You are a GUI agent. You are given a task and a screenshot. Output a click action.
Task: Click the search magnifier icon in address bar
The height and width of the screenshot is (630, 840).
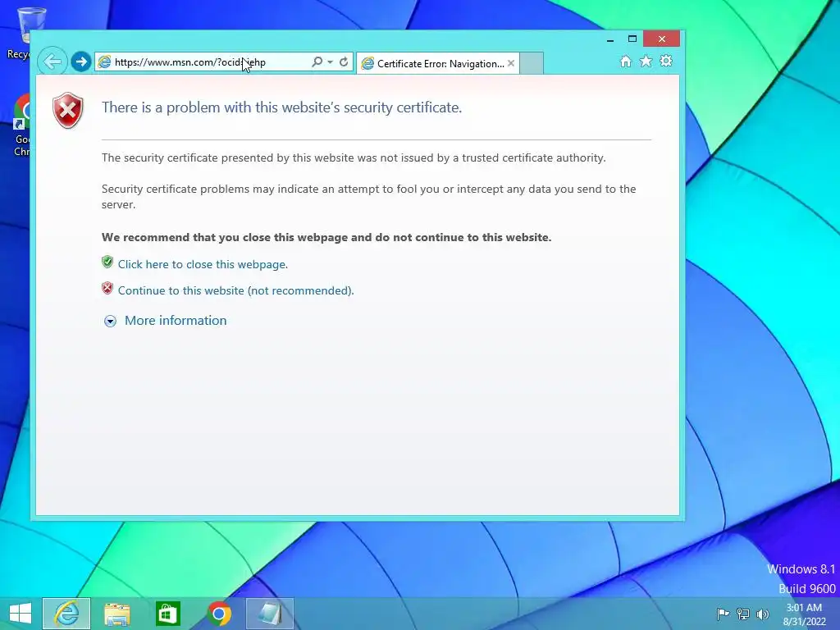pyautogui.click(x=317, y=62)
